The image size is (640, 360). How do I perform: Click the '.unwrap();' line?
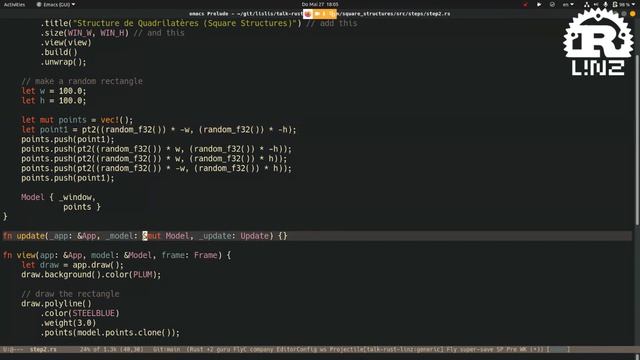click(x=63, y=62)
